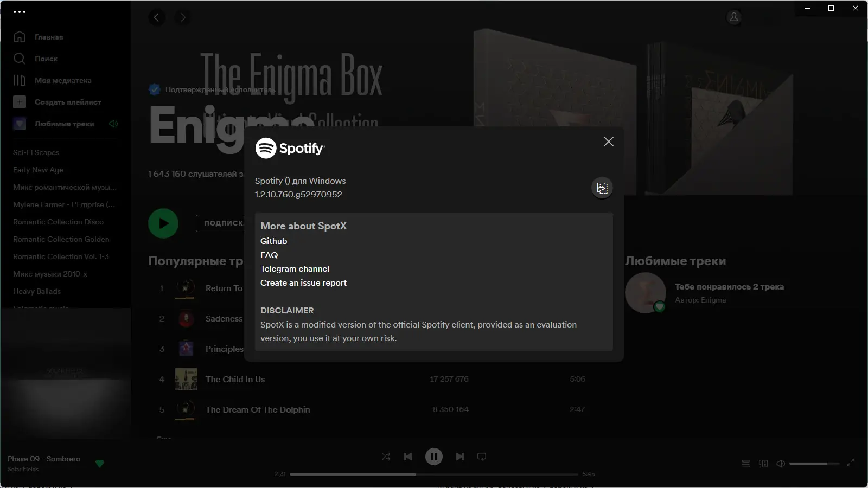Open the SpotX FAQ link

click(269, 255)
